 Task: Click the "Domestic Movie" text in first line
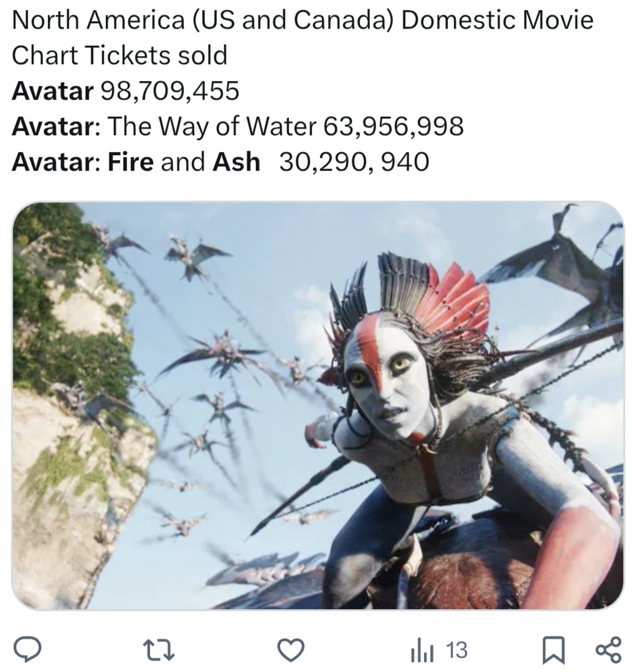[x=497, y=21]
